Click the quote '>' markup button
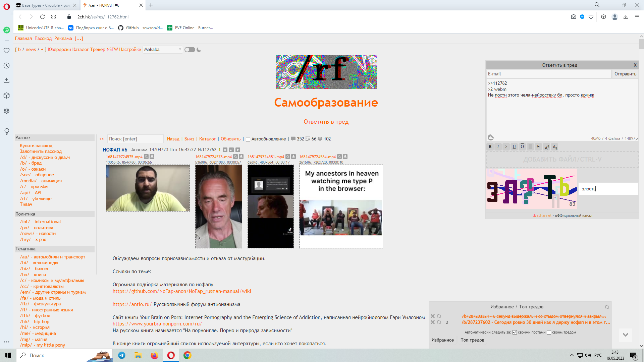This screenshot has width=644, height=362. point(506,147)
